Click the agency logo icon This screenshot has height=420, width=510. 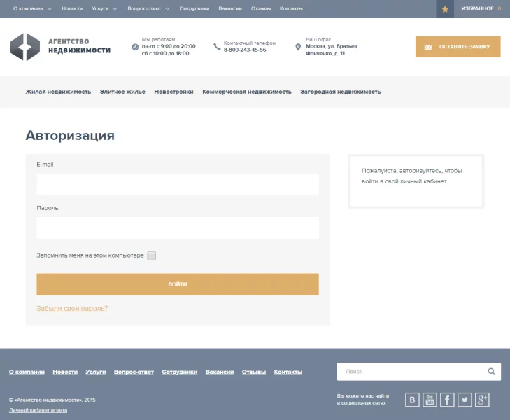click(24, 47)
